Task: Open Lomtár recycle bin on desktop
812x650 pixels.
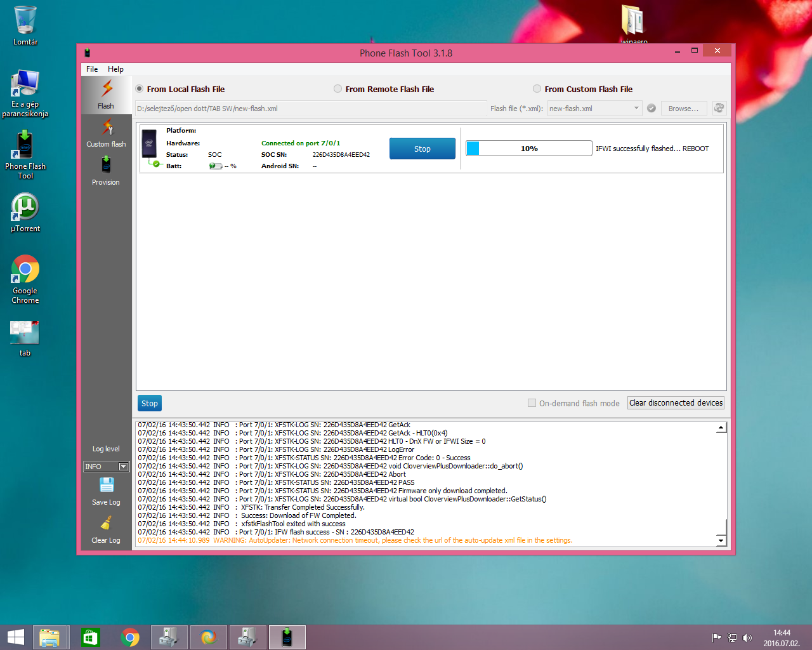Action: tap(25, 25)
